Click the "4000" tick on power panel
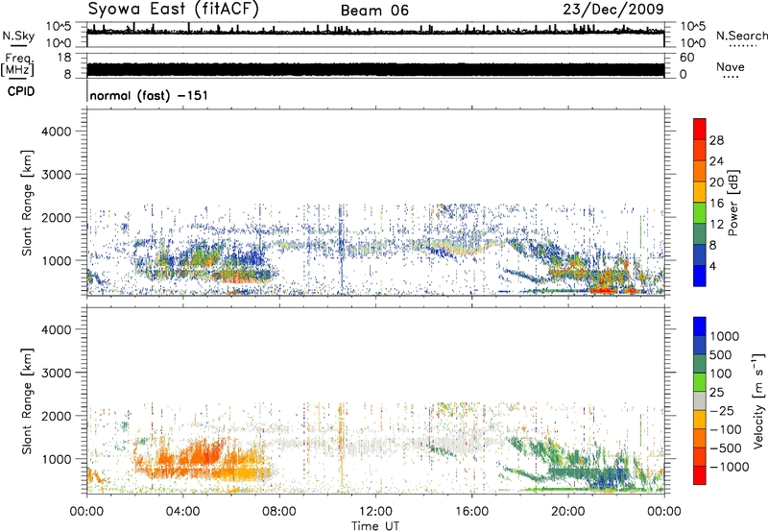 57,132
